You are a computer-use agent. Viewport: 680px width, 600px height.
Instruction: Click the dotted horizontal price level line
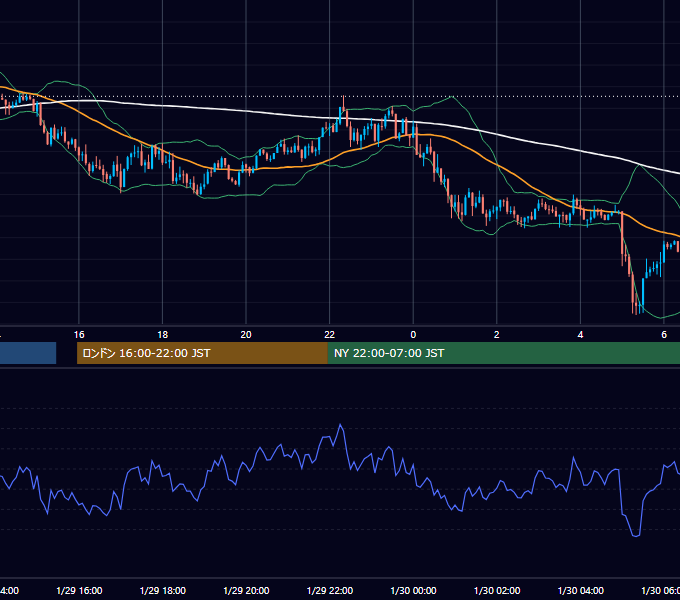[340, 96]
